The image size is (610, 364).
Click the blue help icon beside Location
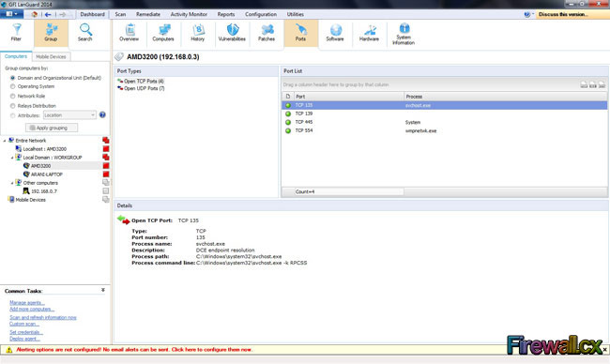[102, 114]
